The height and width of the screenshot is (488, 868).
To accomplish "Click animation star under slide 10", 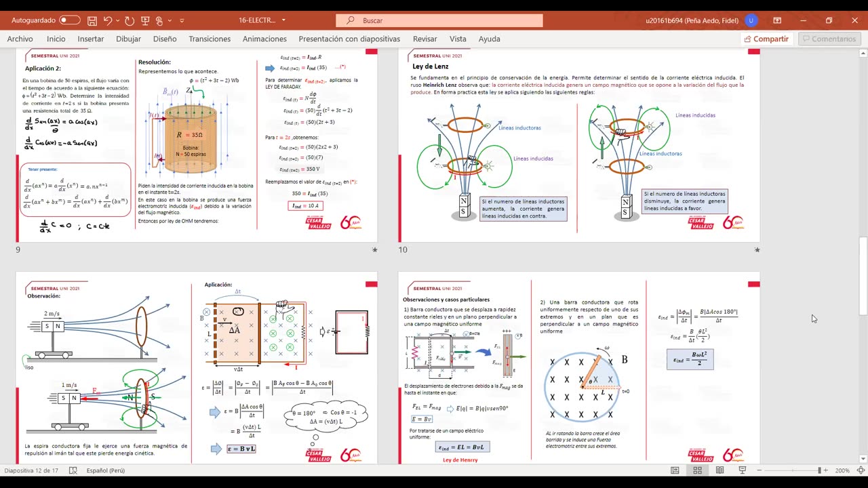I will [x=757, y=250].
